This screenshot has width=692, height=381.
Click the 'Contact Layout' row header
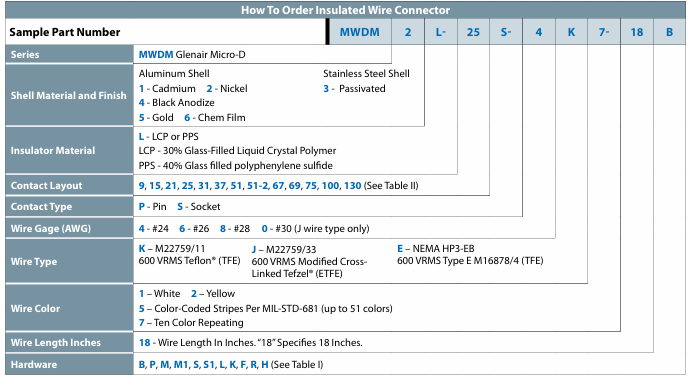pos(69,185)
